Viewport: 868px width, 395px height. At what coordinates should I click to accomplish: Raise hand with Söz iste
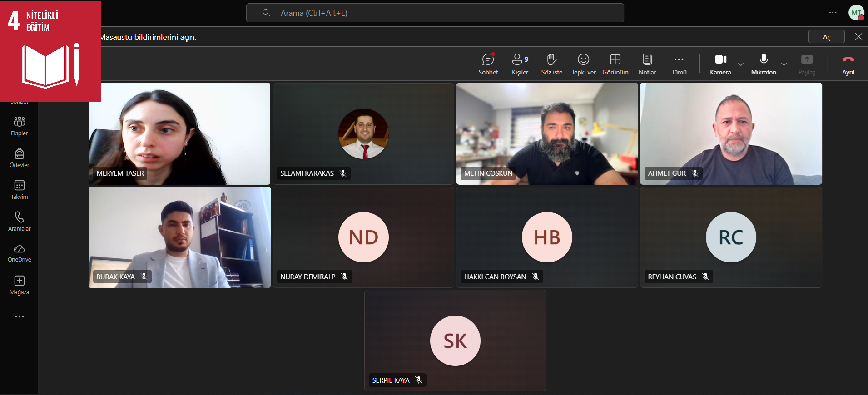tap(551, 64)
